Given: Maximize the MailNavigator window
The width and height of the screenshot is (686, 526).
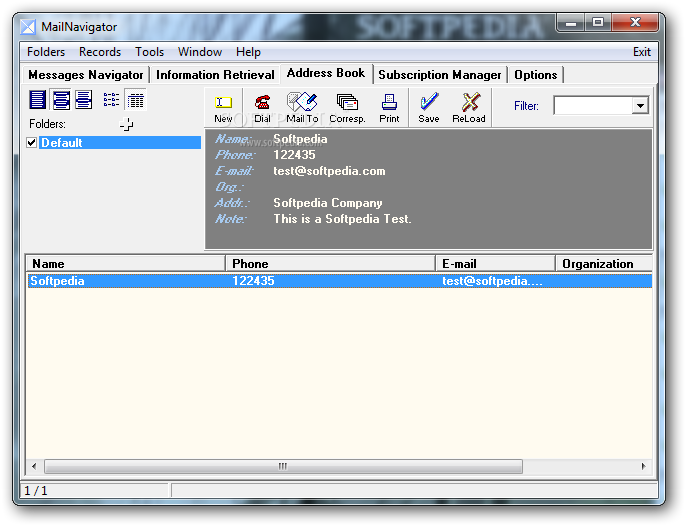Looking at the screenshot, I should tap(598, 23).
